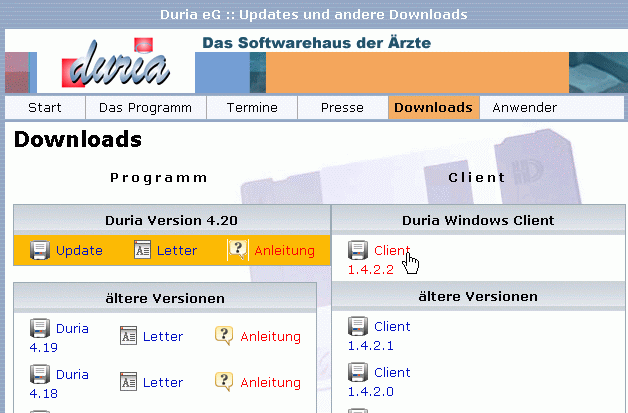
Task: Download the Duria 4.18 version
Action: (59, 384)
